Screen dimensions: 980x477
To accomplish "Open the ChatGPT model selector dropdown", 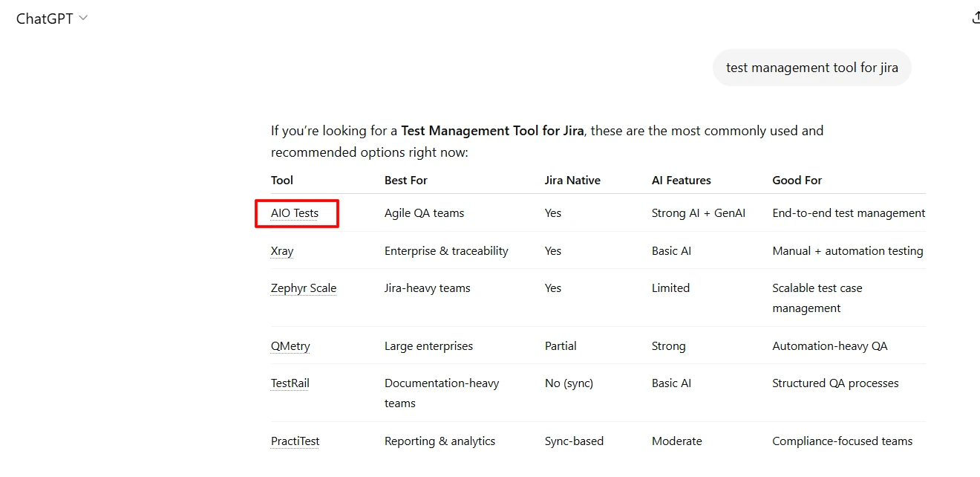I will (x=52, y=19).
